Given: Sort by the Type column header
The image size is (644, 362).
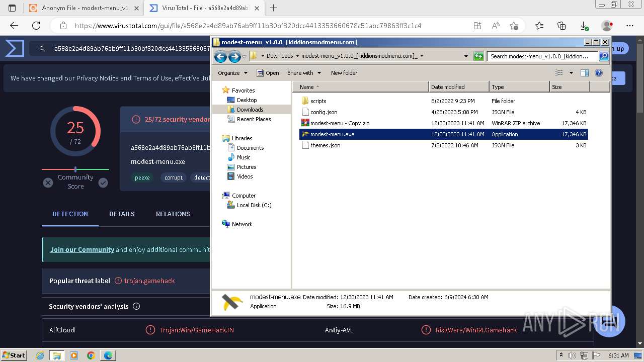Looking at the screenshot, I should click(519, 87).
